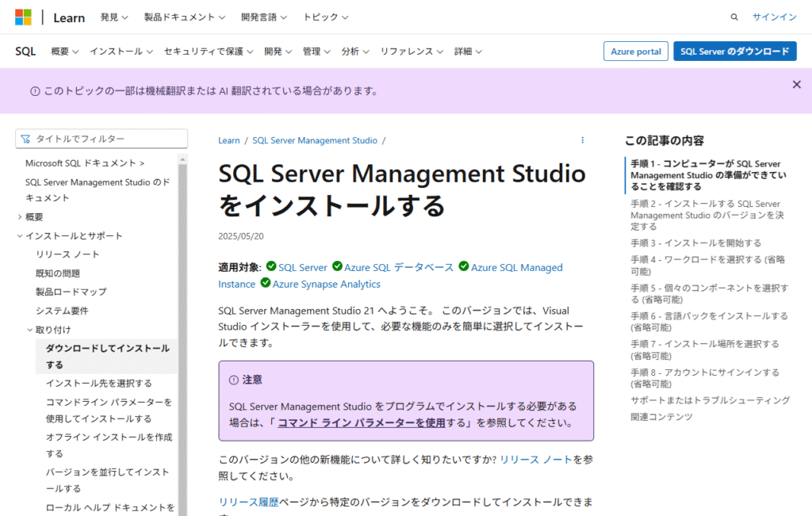This screenshot has height=516, width=812.
Task: Click the SQL Server applies-to link
Action: pyautogui.click(x=302, y=268)
